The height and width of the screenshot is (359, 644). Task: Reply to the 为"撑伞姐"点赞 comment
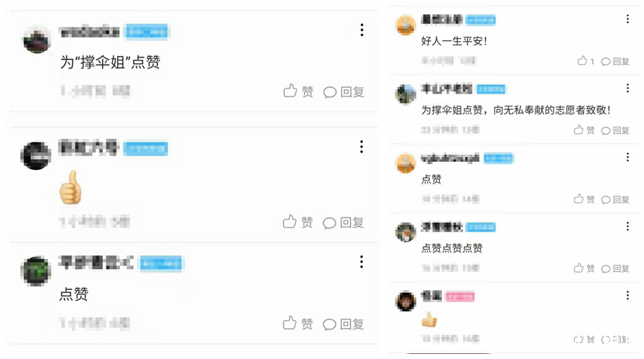344,91
